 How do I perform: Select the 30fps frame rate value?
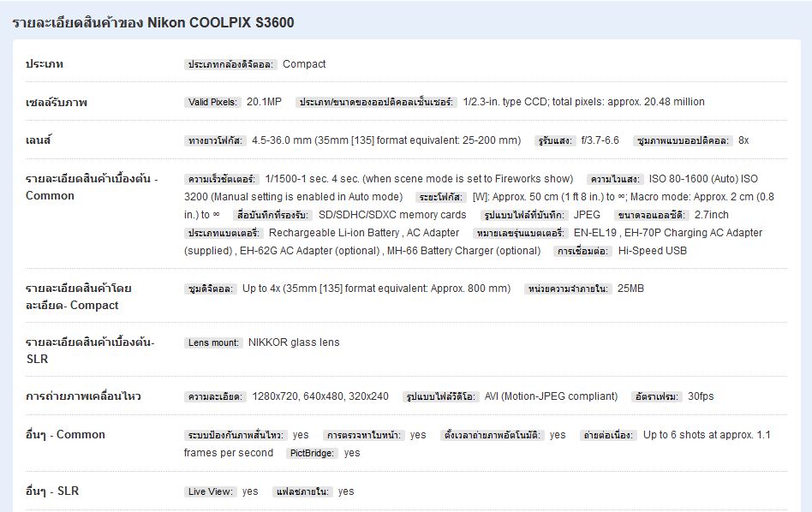701,396
